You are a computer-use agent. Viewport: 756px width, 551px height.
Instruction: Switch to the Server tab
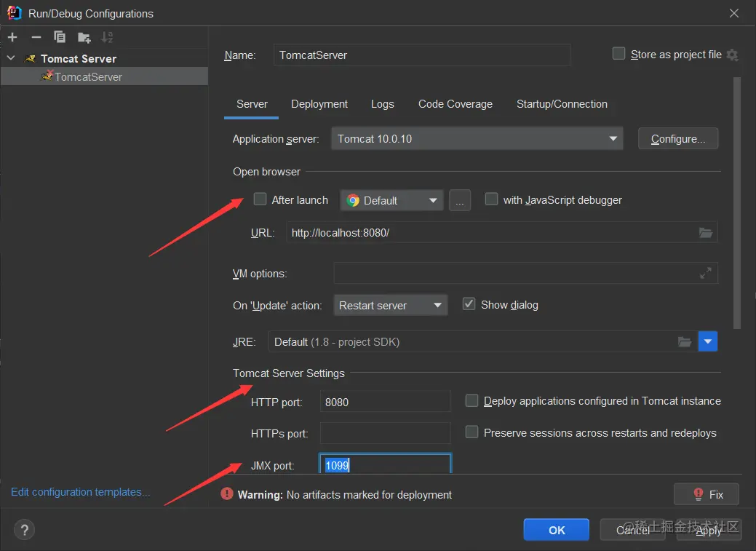[x=252, y=104]
